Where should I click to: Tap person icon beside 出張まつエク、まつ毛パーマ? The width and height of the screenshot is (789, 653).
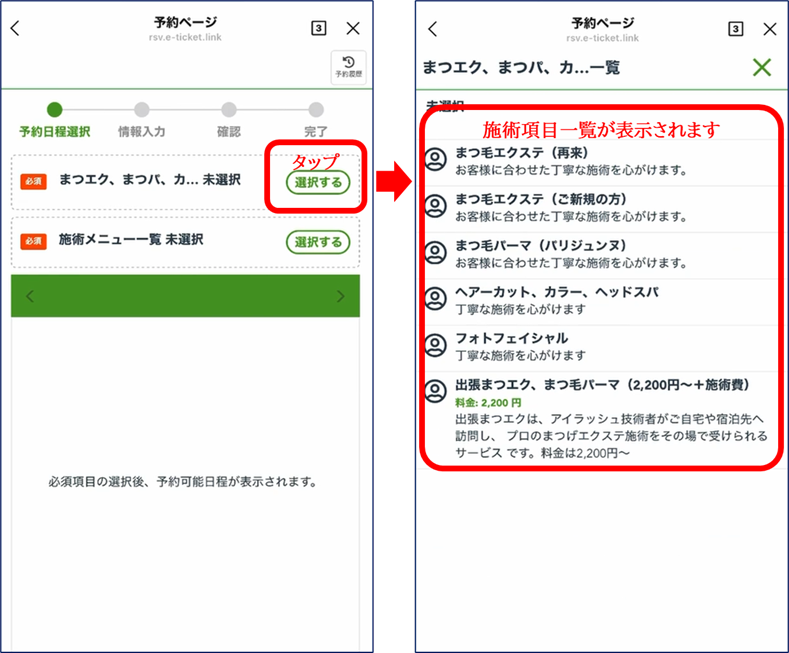pos(435,391)
